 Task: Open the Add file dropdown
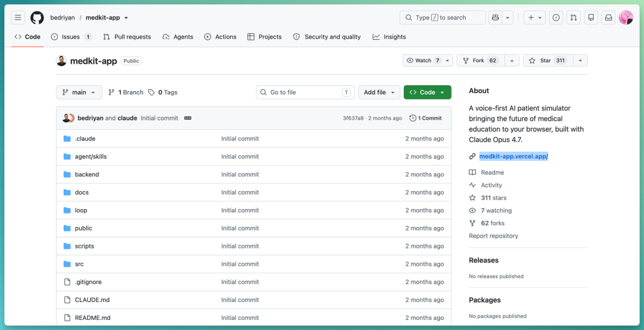(379, 92)
